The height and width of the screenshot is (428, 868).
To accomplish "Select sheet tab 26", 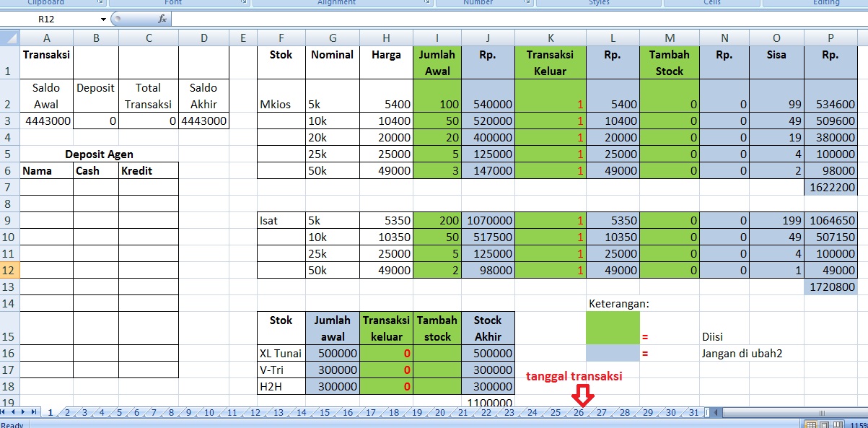I will point(579,412).
